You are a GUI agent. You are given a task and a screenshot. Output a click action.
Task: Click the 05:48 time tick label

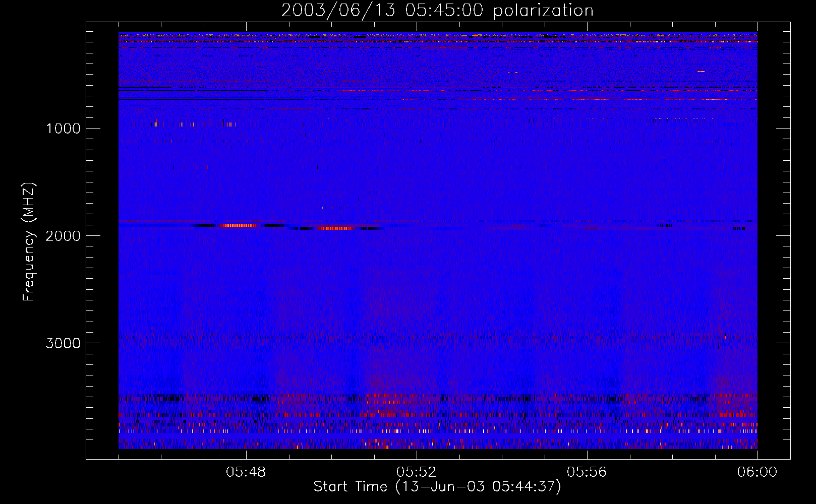point(246,472)
